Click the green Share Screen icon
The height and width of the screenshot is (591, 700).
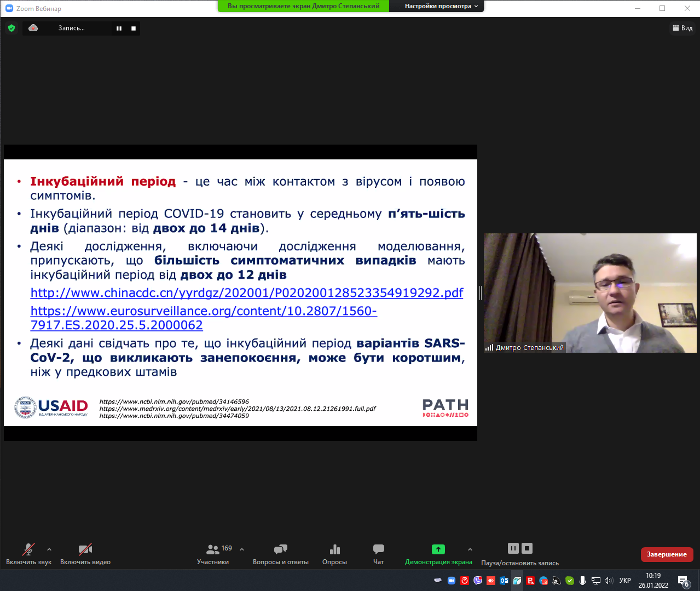(x=438, y=549)
